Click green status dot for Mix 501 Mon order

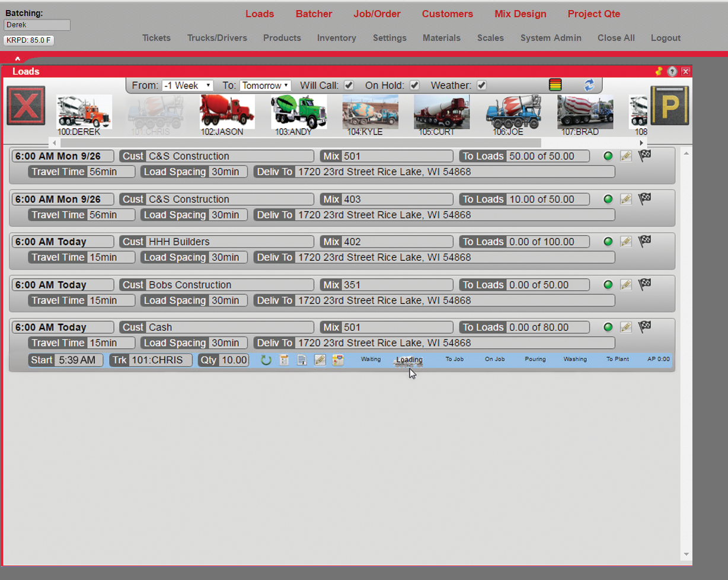pyautogui.click(x=608, y=157)
